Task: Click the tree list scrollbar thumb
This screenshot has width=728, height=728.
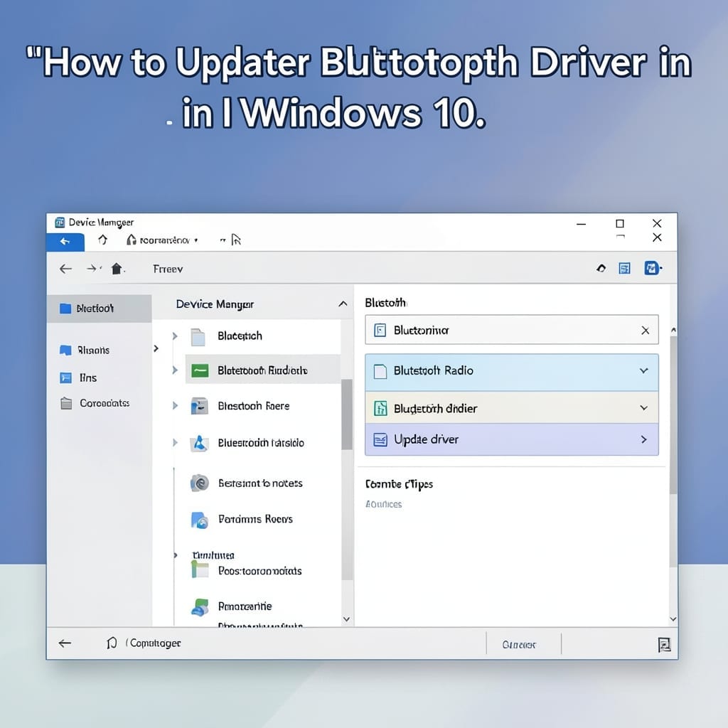Action: 346,414
